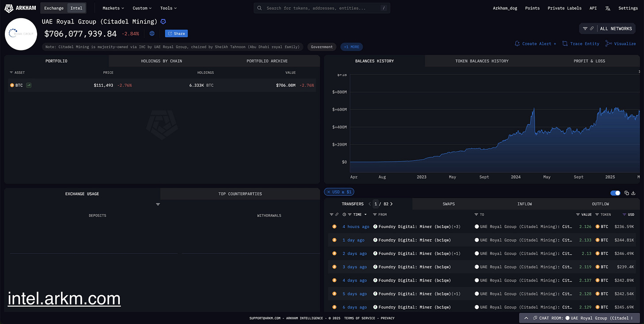644x324 pixels.
Task: Click the Asset column filter icon
Action: [x=11, y=73]
